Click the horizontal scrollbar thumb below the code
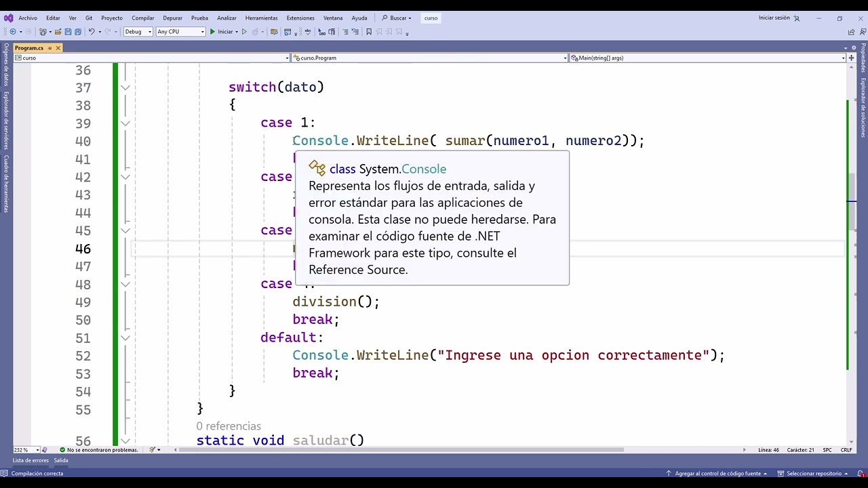 pos(403,450)
